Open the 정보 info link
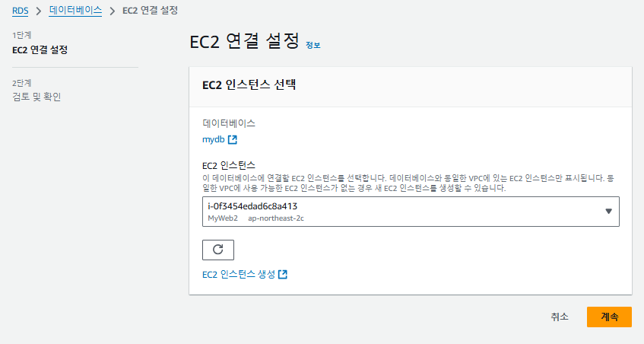 [313, 45]
